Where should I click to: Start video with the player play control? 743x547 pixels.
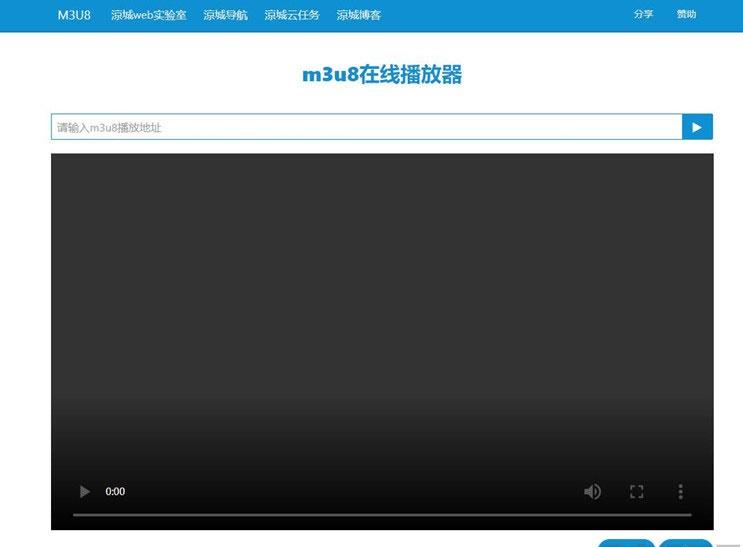85,492
